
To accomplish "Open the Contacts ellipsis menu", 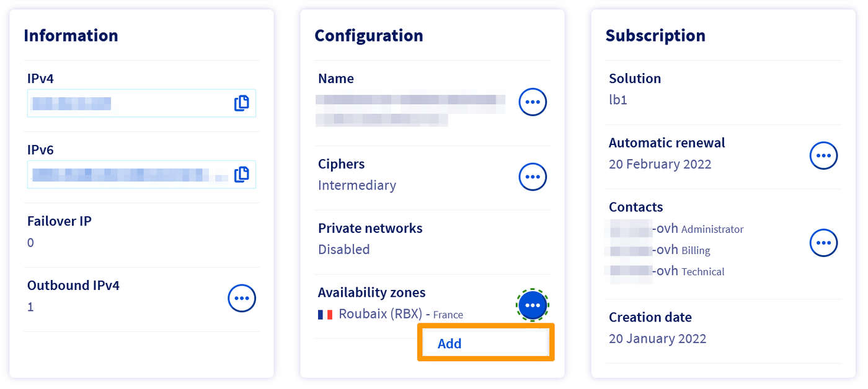I will (823, 243).
